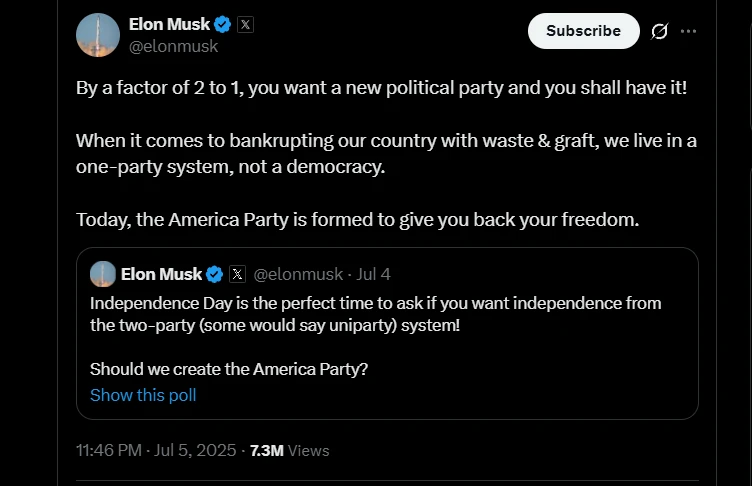The width and height of the screenshot is (752, 486).
Task: Open the three-dot More options menu
Action: click(x=688, y=31)
